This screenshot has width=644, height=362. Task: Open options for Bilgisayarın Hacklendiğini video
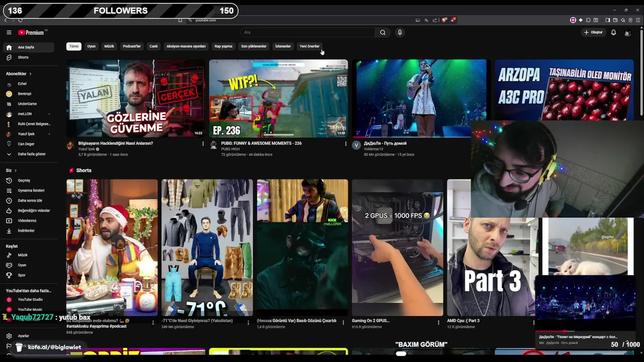[x=203, y=144]
